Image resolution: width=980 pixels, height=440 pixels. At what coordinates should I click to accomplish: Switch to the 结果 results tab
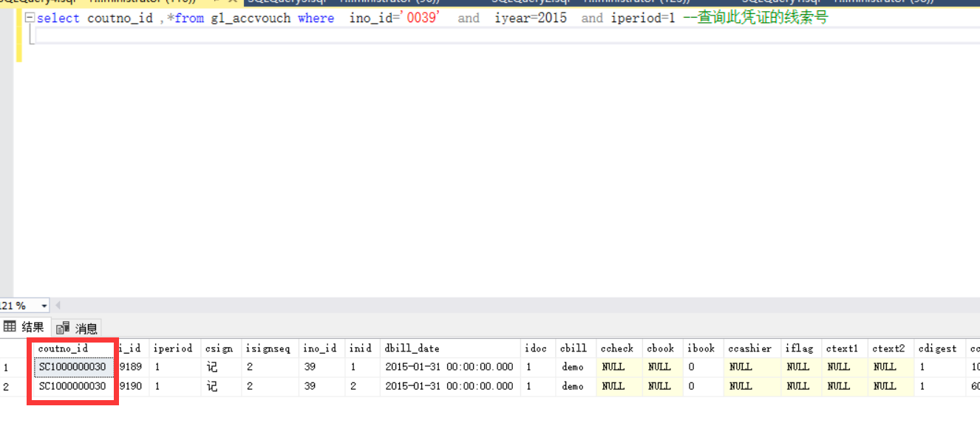[24, 327]
